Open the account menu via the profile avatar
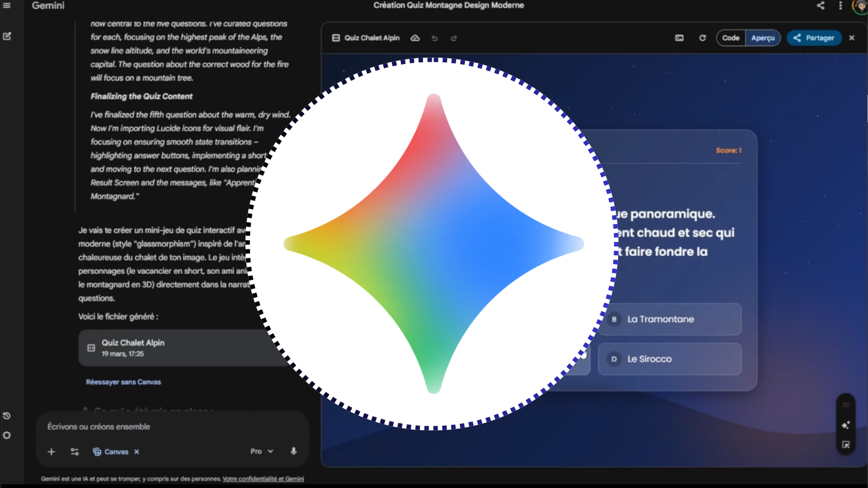The width and height of the screenshot is (868, 488). [859, 7]
